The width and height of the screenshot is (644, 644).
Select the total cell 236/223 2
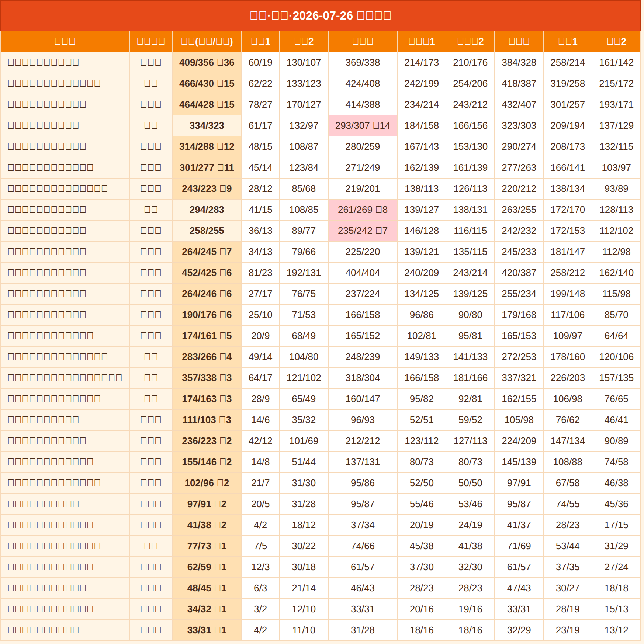[x=207, y=441]
